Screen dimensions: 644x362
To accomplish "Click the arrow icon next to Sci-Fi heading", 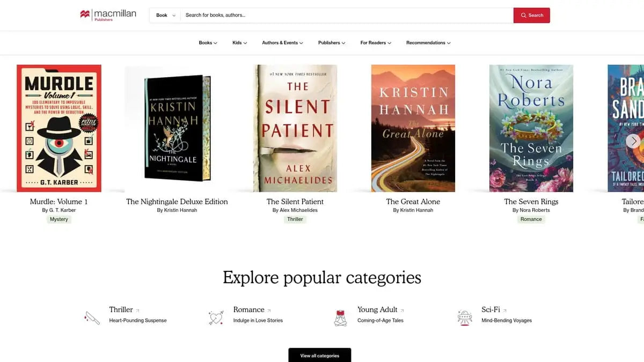I will (x=505, y=311).
